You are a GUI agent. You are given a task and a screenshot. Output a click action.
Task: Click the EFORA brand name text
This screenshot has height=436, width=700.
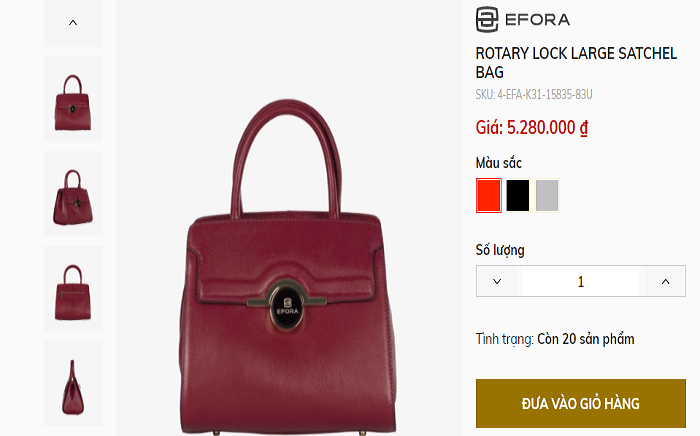(538, 20)
